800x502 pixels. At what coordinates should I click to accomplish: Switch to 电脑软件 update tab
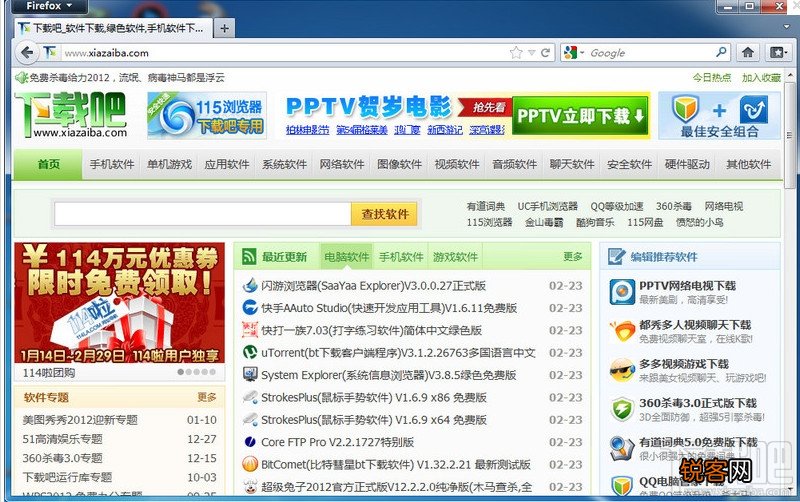346,257
